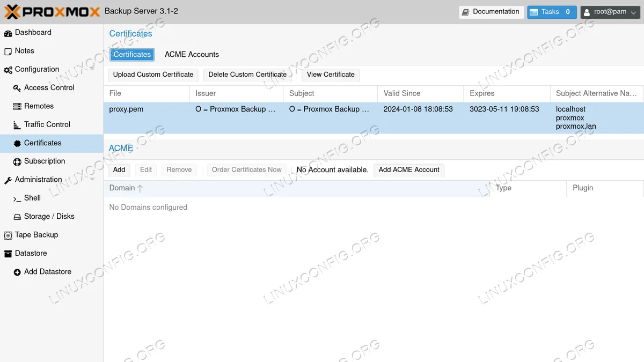644x362 pixels.
Task: Select Datastore in the sidebar
Action: pos(31,253)
